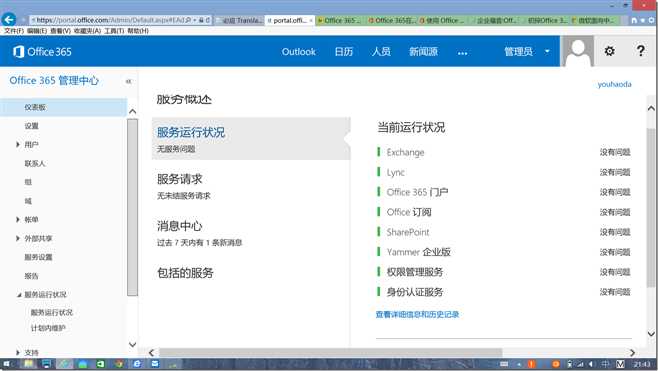
Task: Open Chrome from the taskbar
Action: tap(119, 364)
